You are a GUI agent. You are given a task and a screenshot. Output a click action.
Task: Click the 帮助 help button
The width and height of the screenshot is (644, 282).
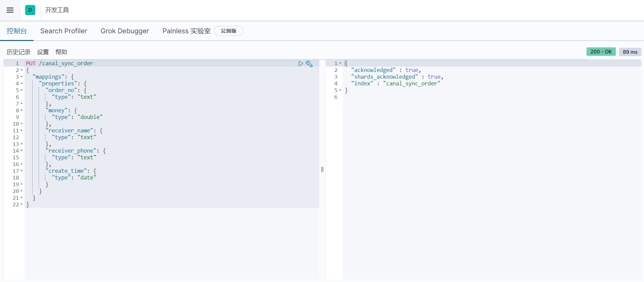click(x=61, y=52)
